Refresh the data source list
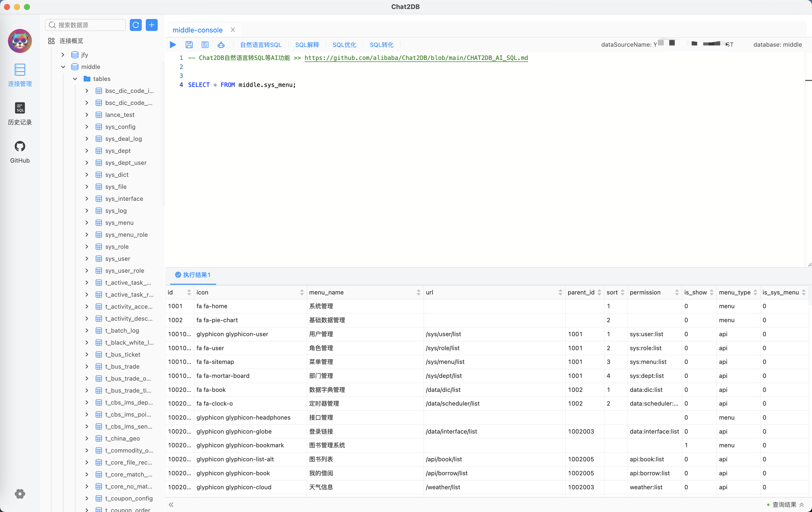812x512 pixels. click(135, 25)
